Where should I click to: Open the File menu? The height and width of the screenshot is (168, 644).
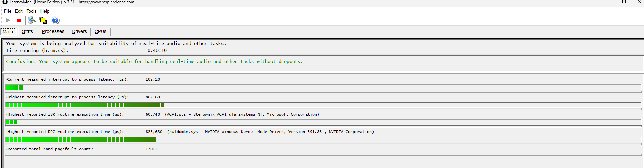(7, 11)
